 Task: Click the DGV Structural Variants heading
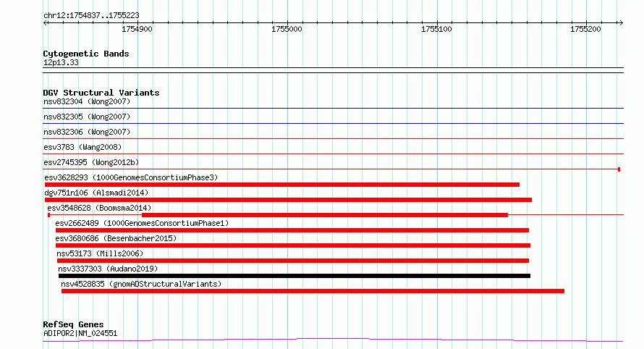click(101, 93)
